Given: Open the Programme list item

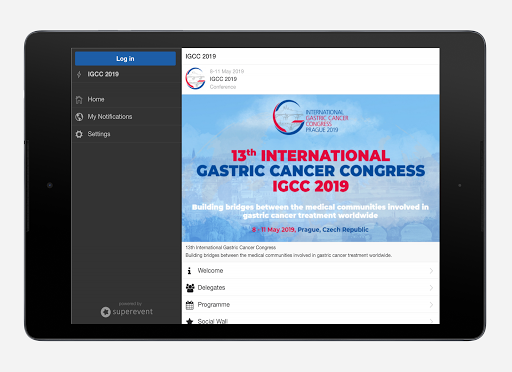Looking at the screenshot, I should coord(311,305).
